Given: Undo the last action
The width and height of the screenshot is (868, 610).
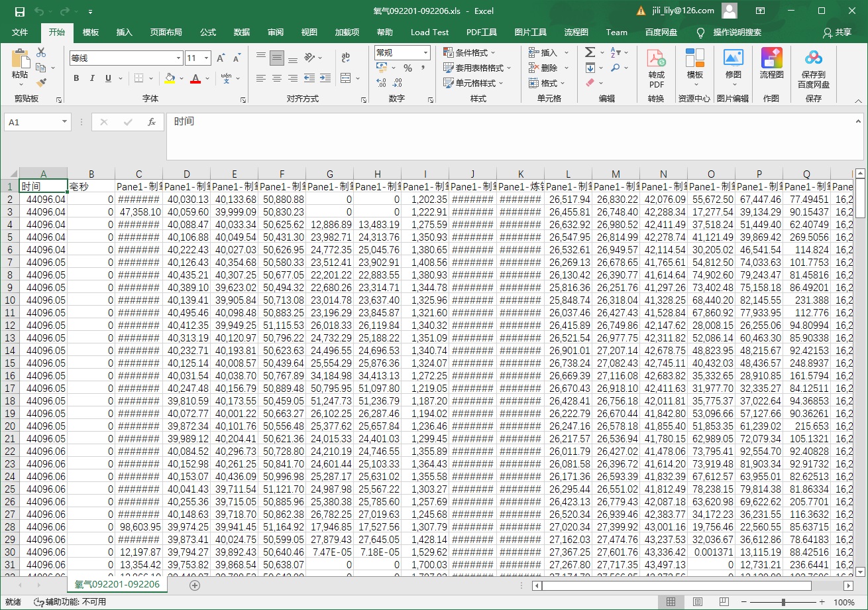Looking at the screenshot, I should [38, 11].
